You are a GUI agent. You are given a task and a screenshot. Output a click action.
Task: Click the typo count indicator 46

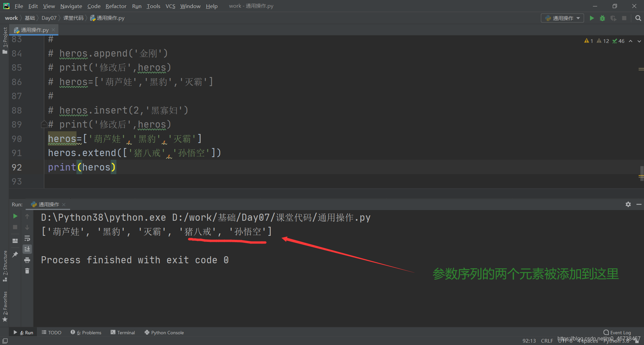pyautogui.click(x=618, y=41)
